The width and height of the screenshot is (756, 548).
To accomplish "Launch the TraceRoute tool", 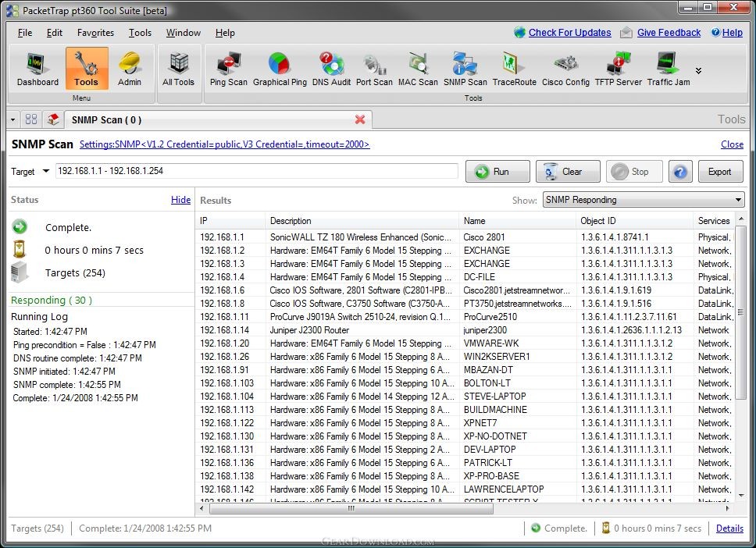I will pyautogui.click(x=515, y=69).
